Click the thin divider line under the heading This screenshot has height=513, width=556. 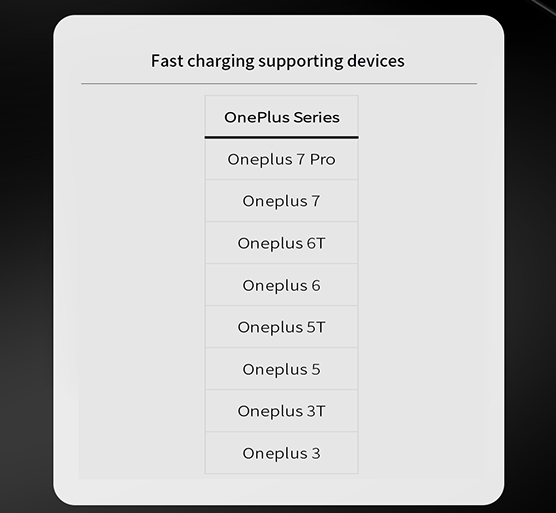pyautogui.click(x=279, y=84)
